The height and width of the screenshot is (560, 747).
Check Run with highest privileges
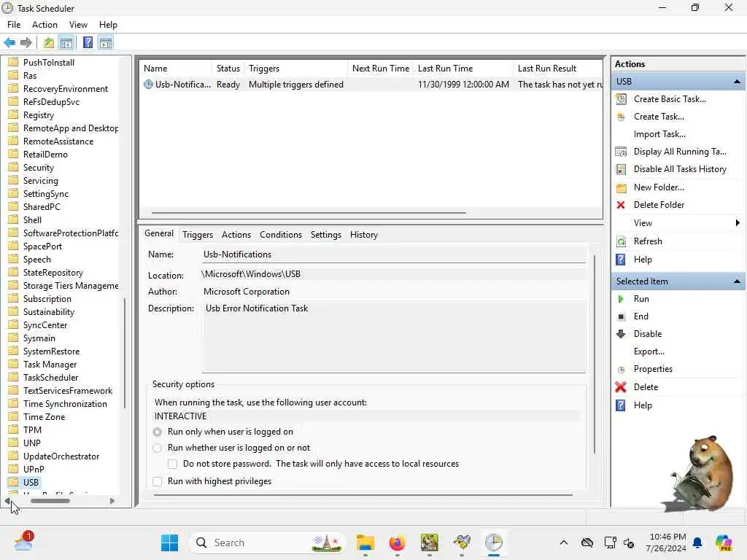tap(158, 481)
